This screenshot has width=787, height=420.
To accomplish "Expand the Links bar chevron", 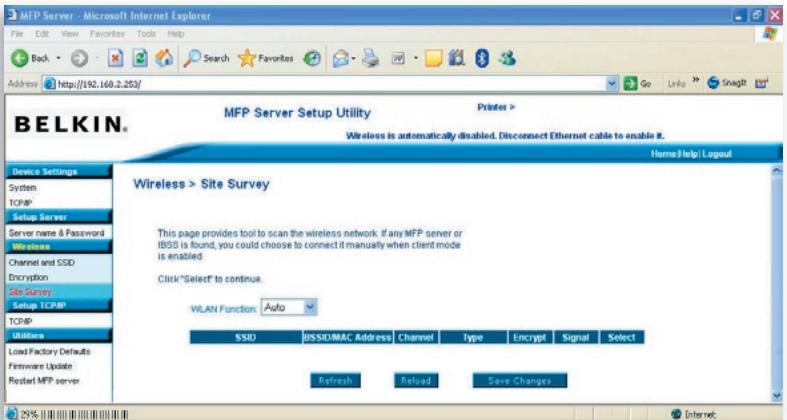I will click(696, 80).
